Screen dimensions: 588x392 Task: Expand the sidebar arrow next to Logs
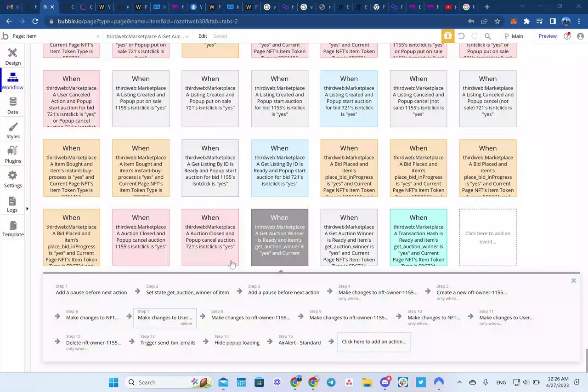[27, 209]
